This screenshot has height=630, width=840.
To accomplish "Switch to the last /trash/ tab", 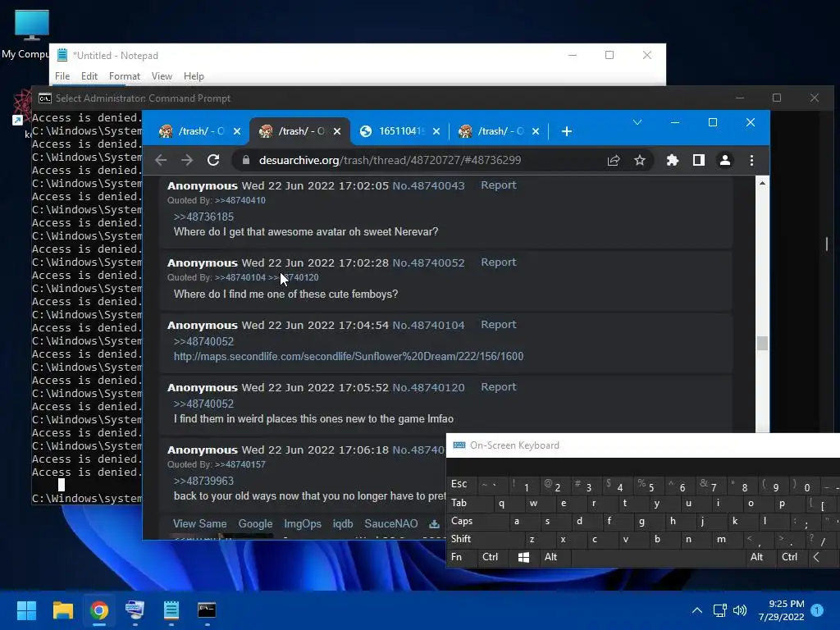I will point(500,131).
